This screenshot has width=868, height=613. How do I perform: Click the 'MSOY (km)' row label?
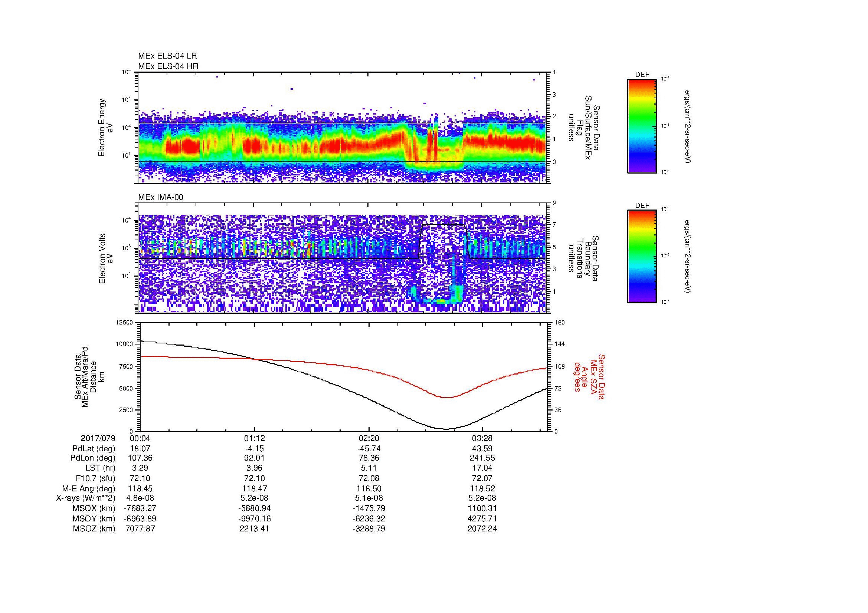click(94, 518)
